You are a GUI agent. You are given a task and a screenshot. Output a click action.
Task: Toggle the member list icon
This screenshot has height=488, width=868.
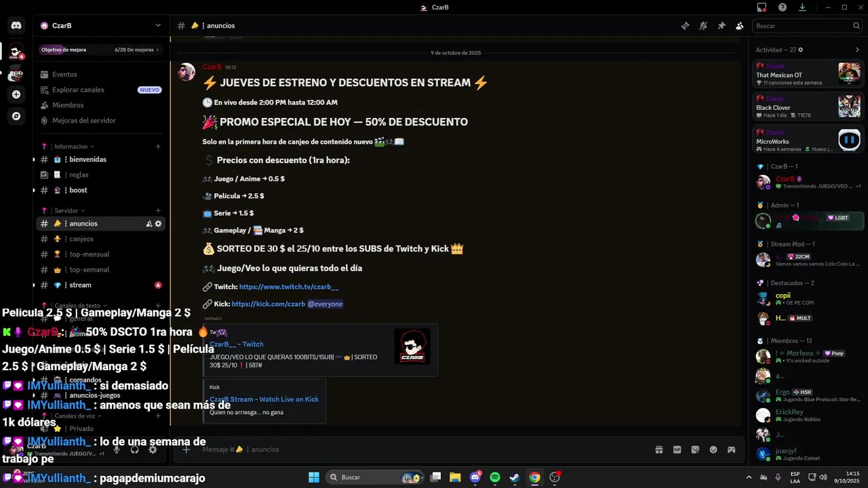[x=739, y=26]
